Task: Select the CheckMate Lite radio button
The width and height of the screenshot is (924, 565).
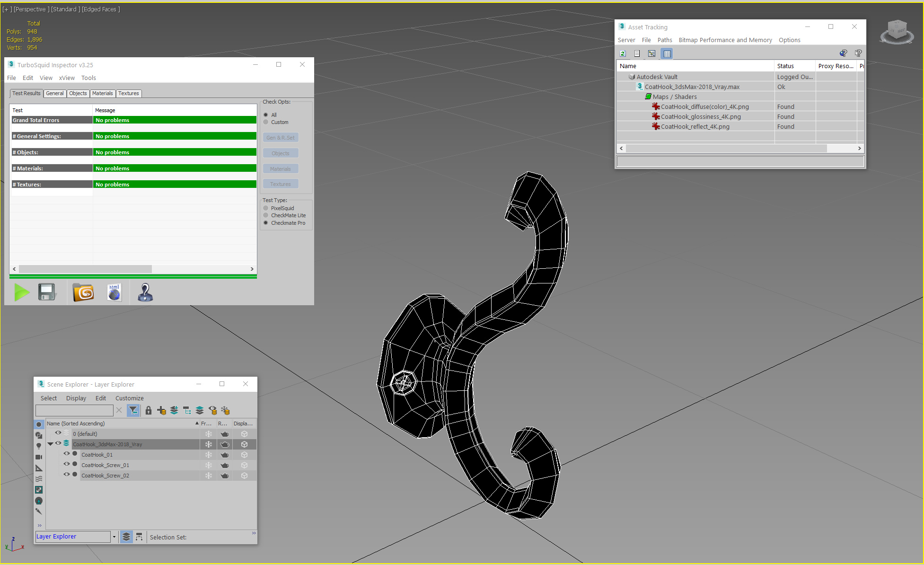Action: pyautogui.click(x=266, y=215)
